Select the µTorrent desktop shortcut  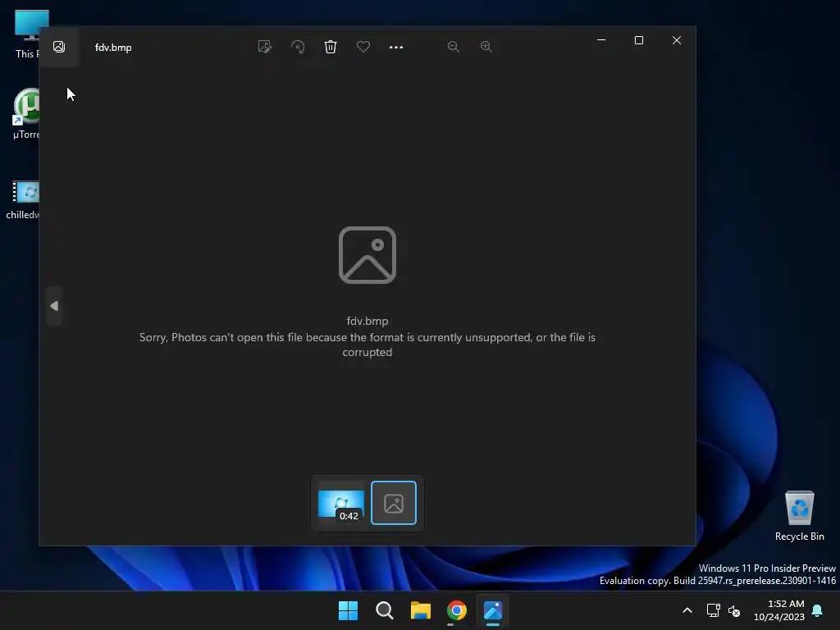point(26,114)
